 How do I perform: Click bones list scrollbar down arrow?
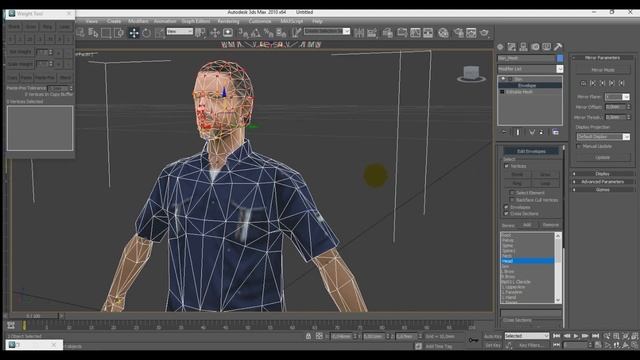(558, 300)
